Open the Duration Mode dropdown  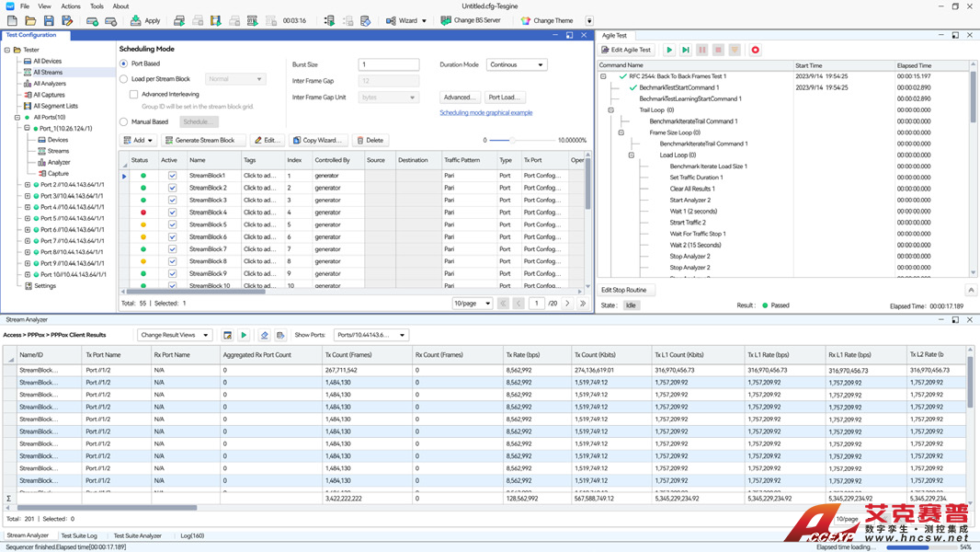[517, 64]
